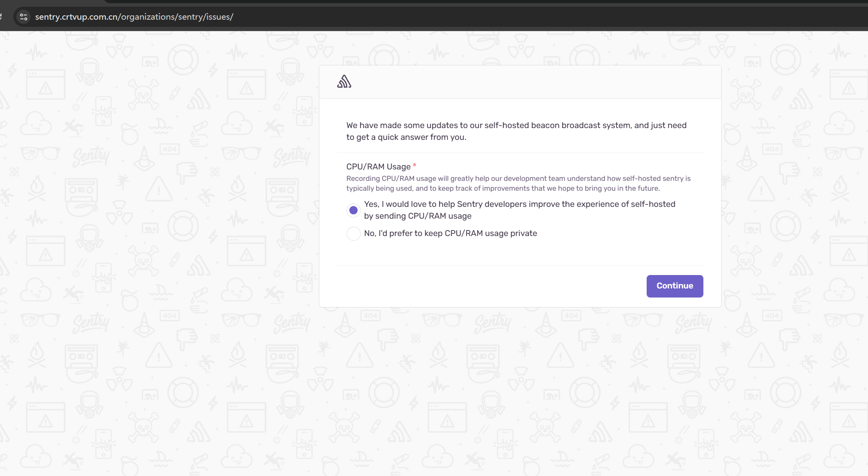868x476 pixels.
Task: Click the "sentry.crtvup.com.cn" domain in URL
Action: [77, 17]
